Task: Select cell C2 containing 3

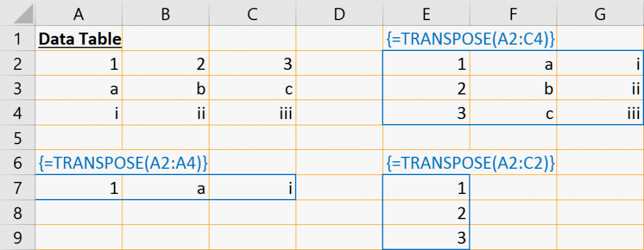Action: (253, 64)
